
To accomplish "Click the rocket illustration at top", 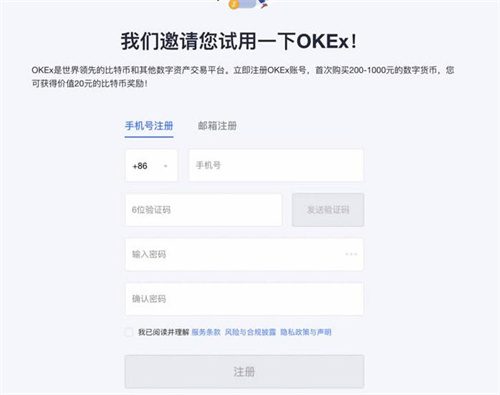I will tap(264, 3).
